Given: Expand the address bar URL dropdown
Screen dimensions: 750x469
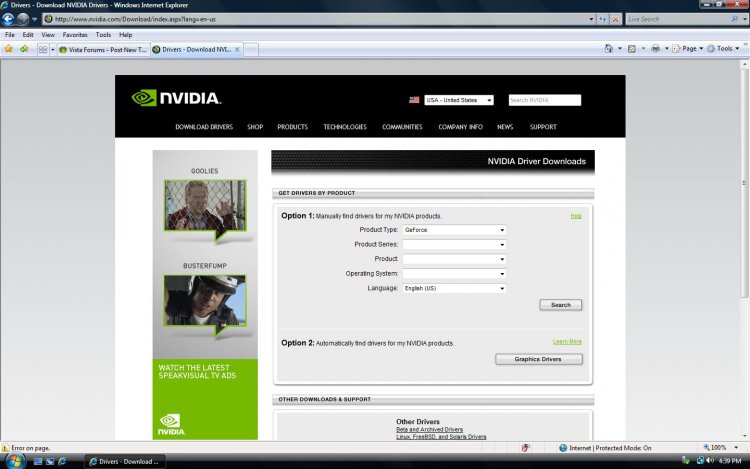Looking at the screenshot, I should click(x=591, y=19).
